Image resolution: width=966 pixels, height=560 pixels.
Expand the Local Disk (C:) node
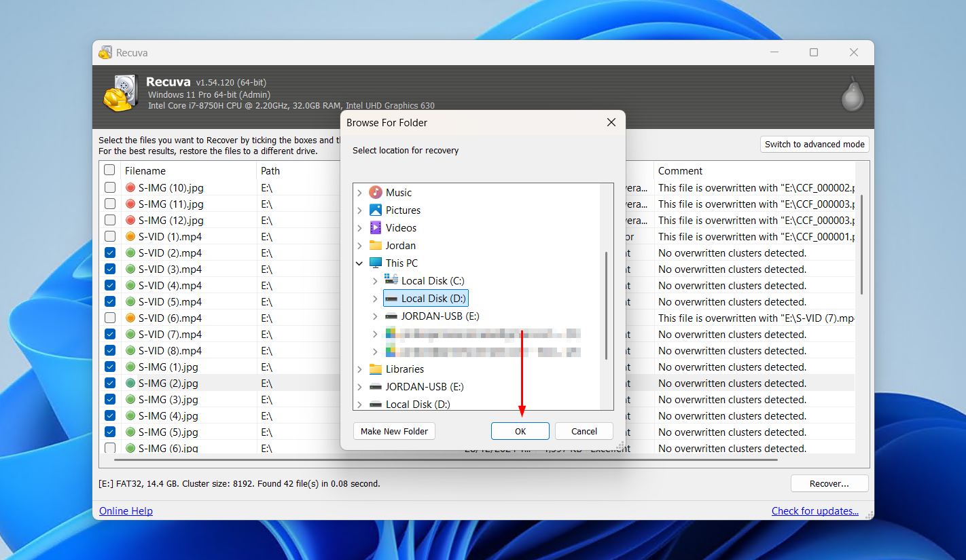click(x=375, y=281)
